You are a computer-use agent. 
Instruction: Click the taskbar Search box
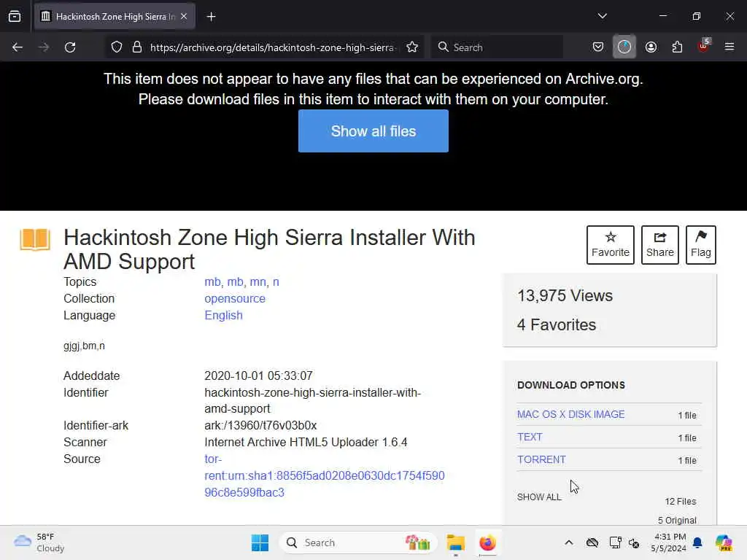pos(357,542)
